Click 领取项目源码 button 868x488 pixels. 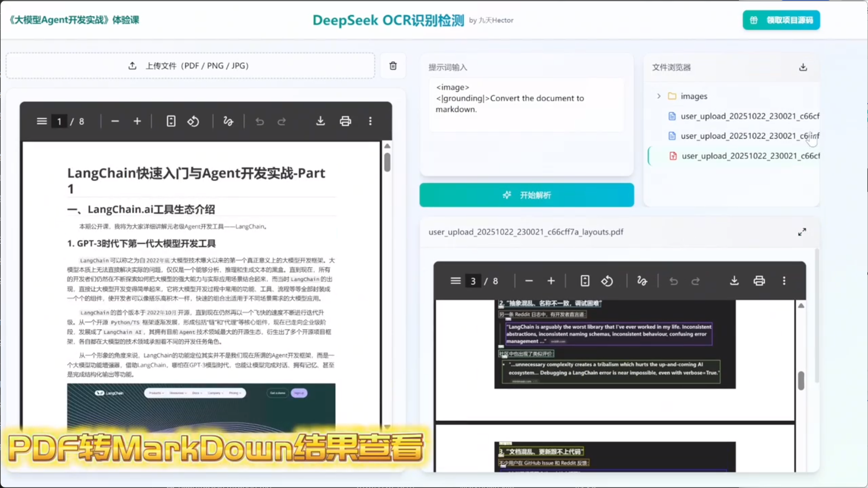[x=781, y=20]
